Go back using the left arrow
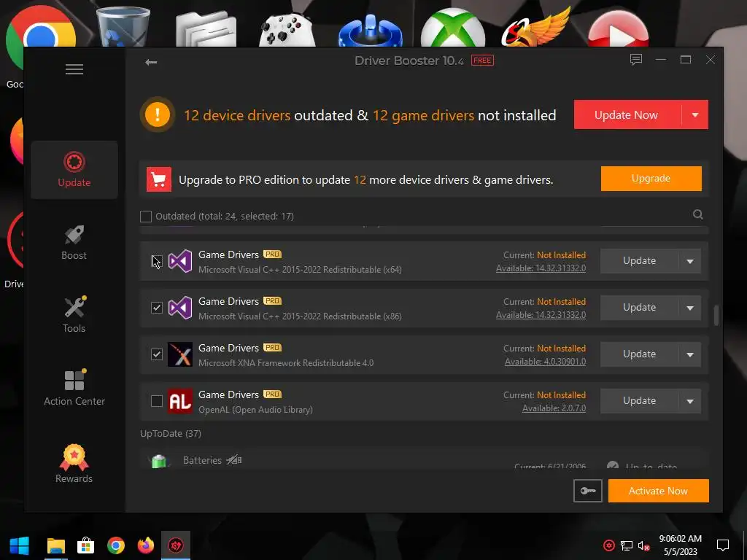The height and width of the screenshot is (560, 747). pyautogui.click(x=151, y=62)
